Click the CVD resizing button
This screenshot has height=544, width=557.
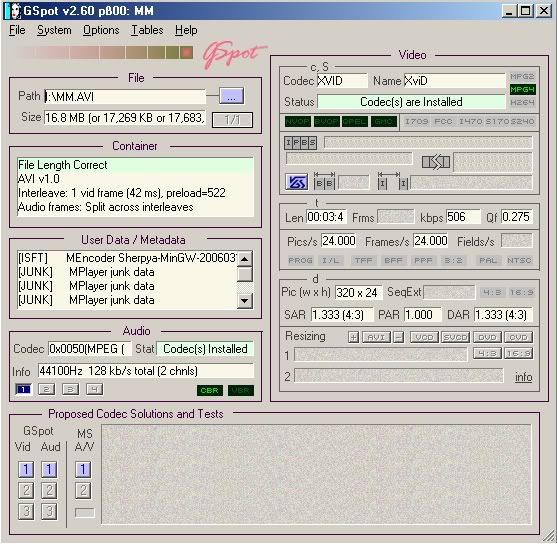point(519,337)
